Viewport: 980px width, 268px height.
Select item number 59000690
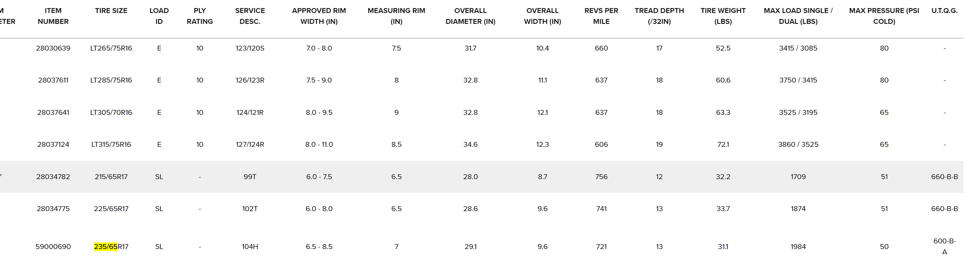pyautogui.click(x=53, y=247)
